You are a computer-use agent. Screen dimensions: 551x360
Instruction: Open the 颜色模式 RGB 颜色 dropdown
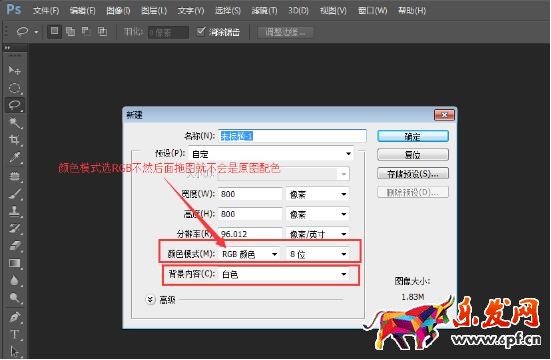[249, 254]
